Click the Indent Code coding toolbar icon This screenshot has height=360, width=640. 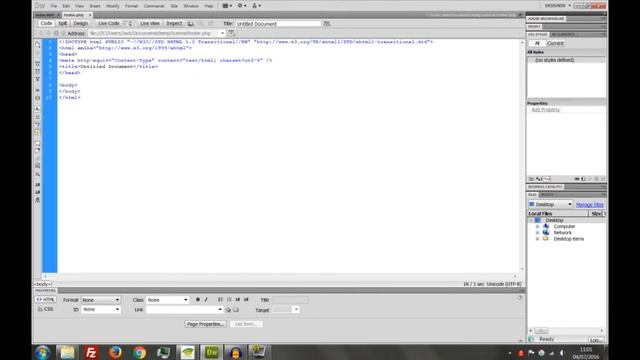pos(38,184)
